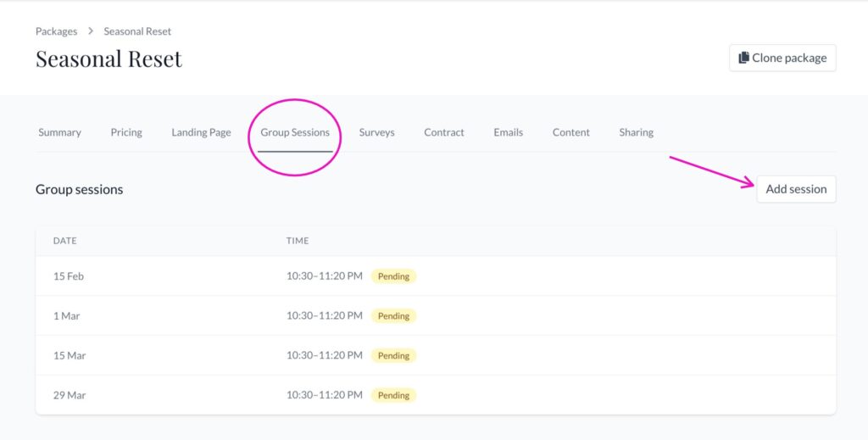This screenshot has width=868, height=440.
Task: Switch to the Contract tab
Action: coord(444,132)
